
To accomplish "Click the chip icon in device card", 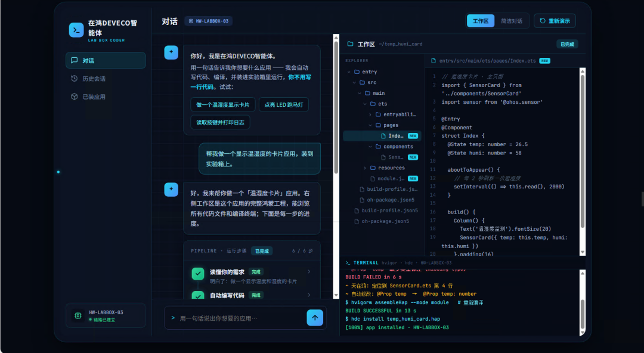I will [x=78, y=315].
